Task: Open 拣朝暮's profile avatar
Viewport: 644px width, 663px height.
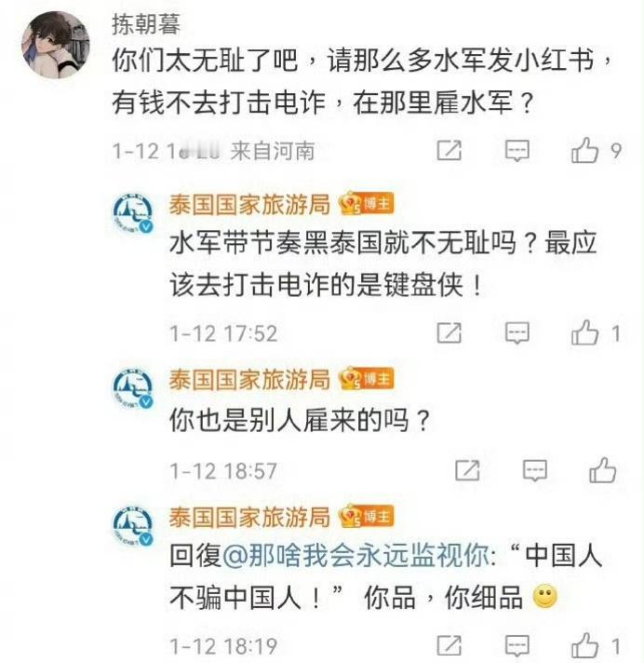Action: (55, 45)
